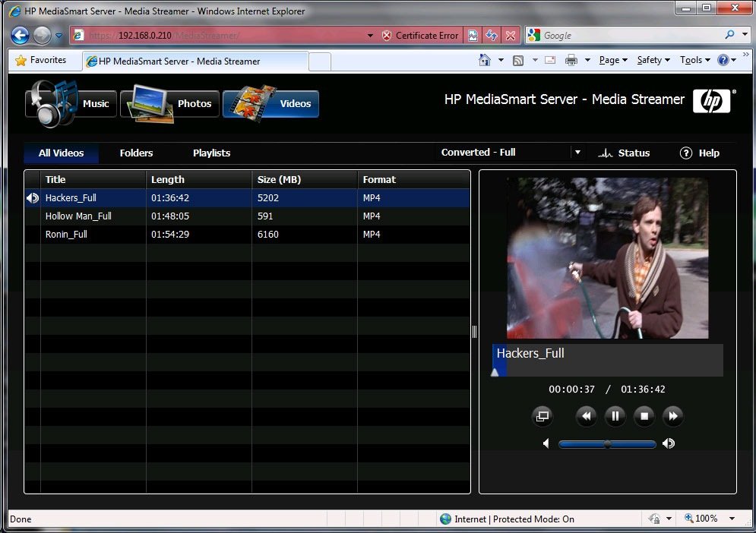Expand the Home button dropdown arrow
Image resolution: width=756 pixels, height=533 pixels.
point(501,60)
